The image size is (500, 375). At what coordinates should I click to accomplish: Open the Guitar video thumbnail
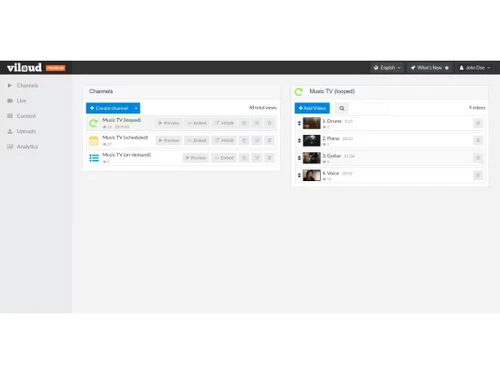pos(312,158)
